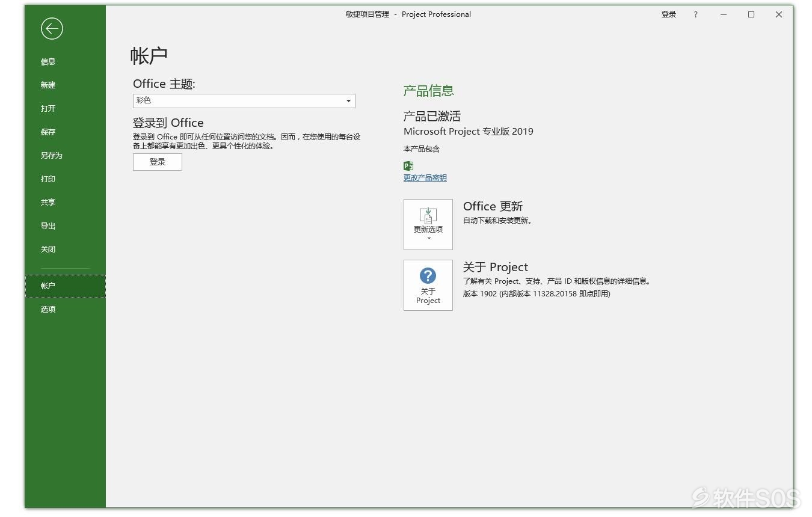Choose 打开 from the sidebar
The height and width of the screenshot is (517, 812).
pos(65,108)
